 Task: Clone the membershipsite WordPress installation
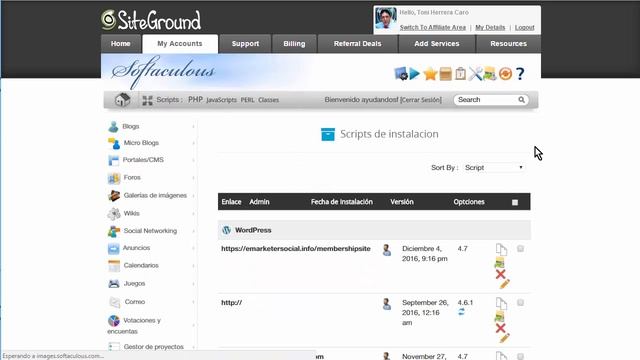[501, 249]
